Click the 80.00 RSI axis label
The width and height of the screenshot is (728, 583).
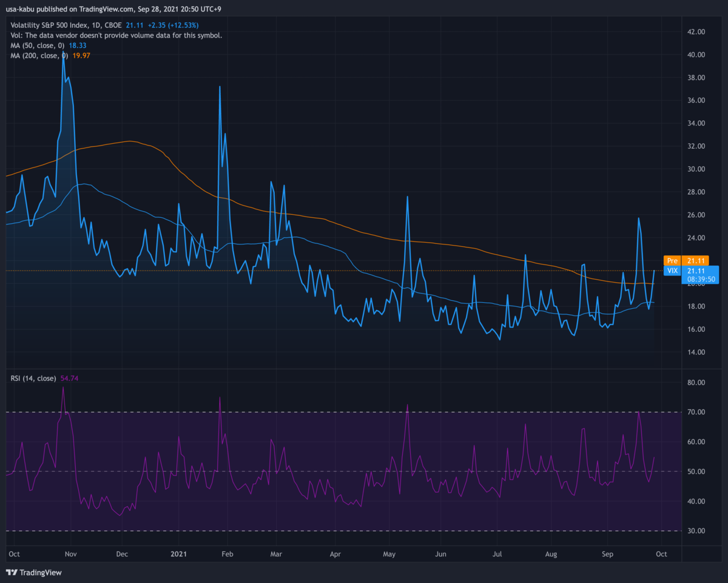coord(696,383)
